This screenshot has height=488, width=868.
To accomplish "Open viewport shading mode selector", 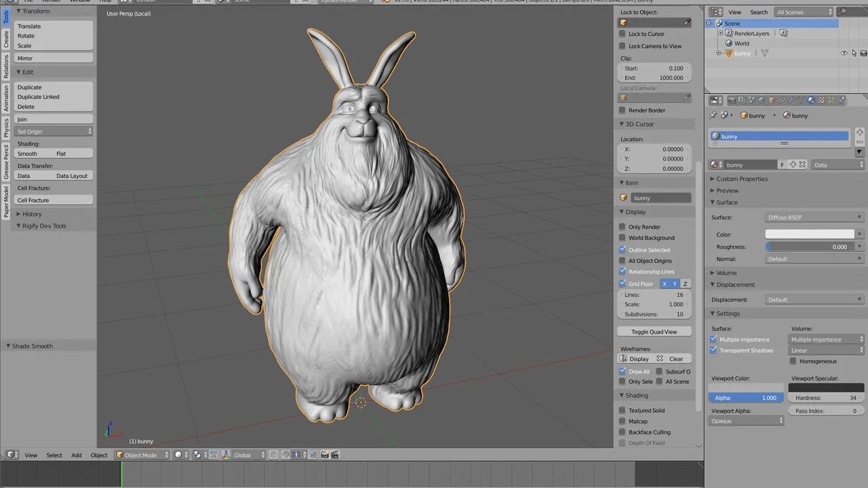I will (180, 455).
